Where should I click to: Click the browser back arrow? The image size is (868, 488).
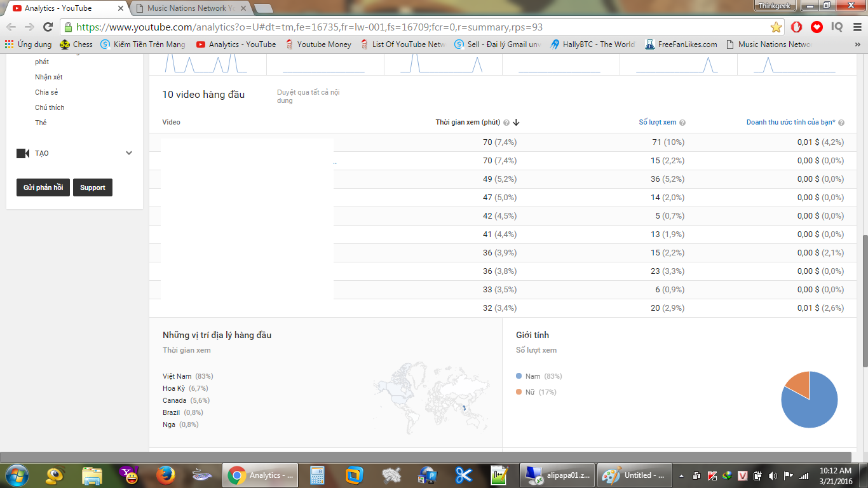pos(11,27)
